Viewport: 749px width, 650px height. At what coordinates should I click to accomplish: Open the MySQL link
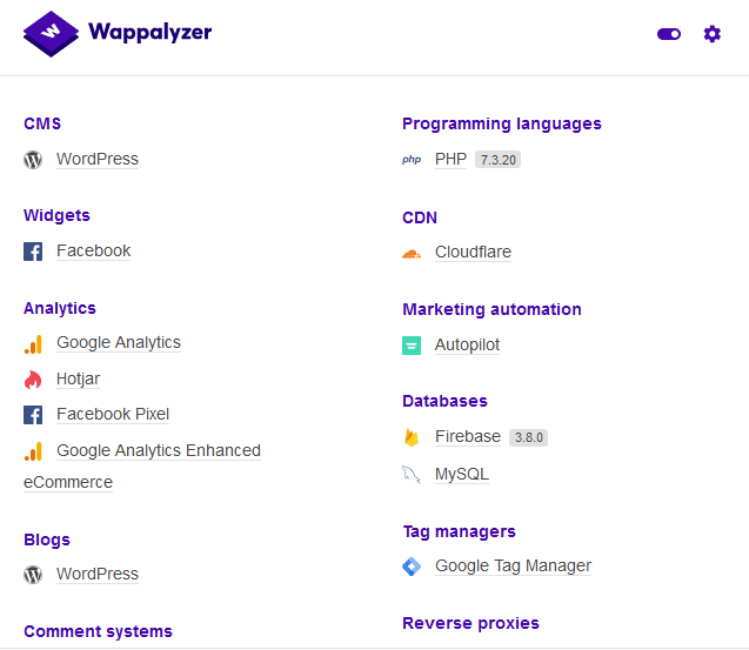tap(461, 474)
